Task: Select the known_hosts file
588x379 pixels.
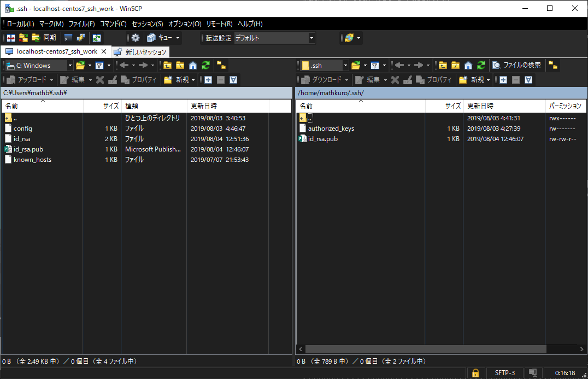Action: click(x=33, y=160)
